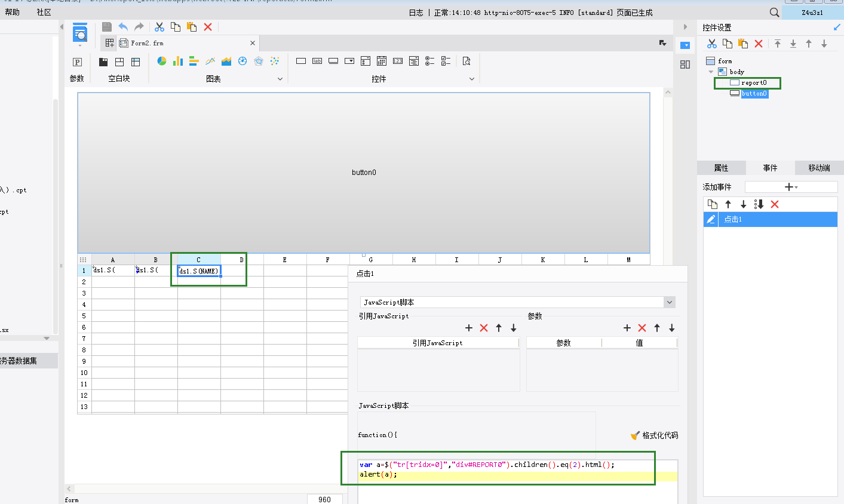Click the parameter P icon

pos(77,62)
